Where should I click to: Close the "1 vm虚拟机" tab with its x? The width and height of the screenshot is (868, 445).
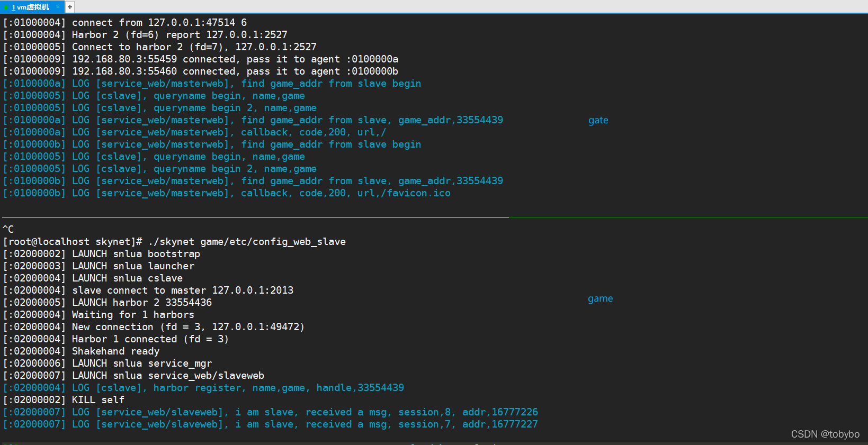tap(58, 7)
